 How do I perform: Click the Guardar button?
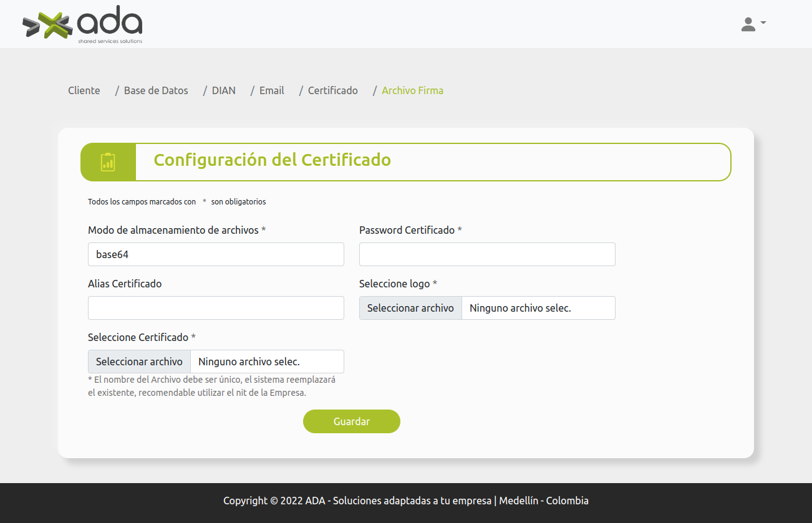point(351,421)
